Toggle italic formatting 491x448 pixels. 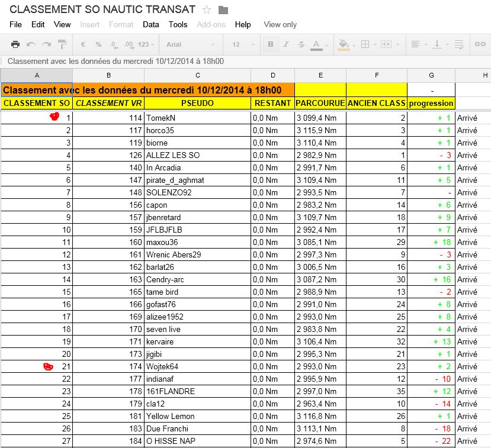click(286, 44)
